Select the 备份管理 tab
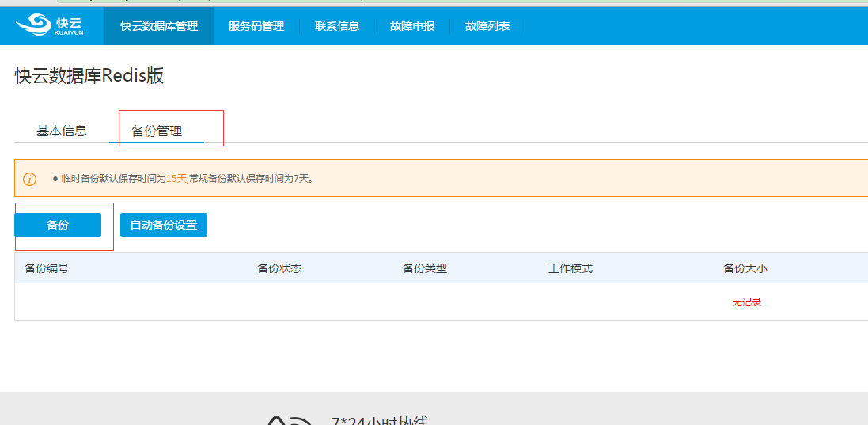The height and width of the screenshot is (425, 868). point(157,131)
